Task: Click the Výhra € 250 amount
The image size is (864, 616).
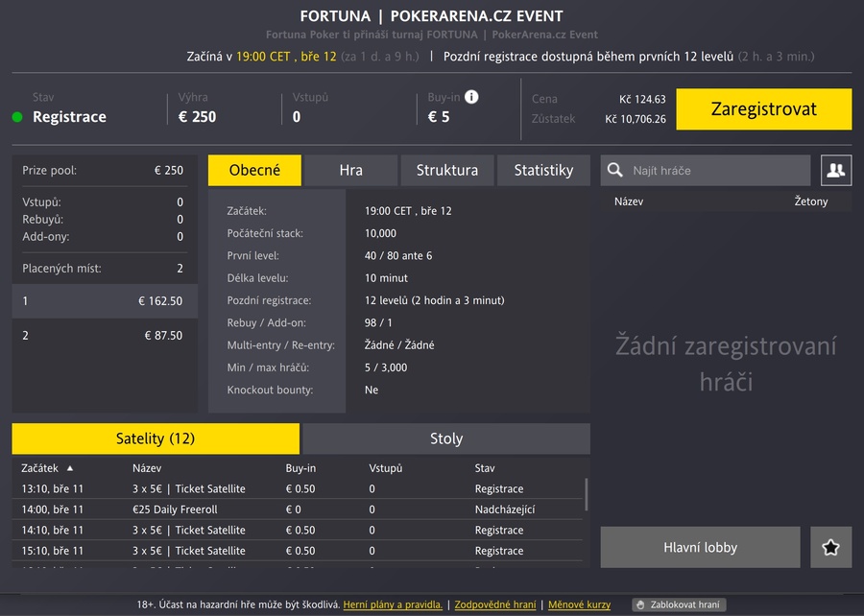Action: tap(197, 117)
